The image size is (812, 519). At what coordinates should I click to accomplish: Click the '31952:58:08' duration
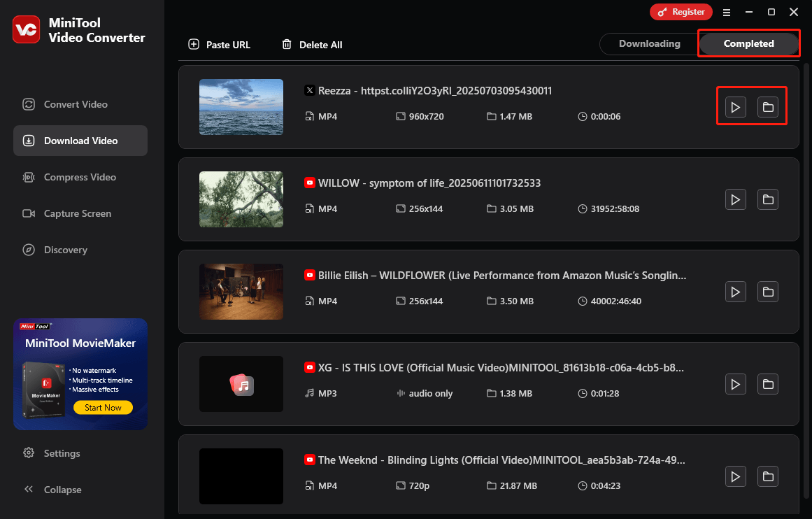pyautogui.click(x=615, y=208)
